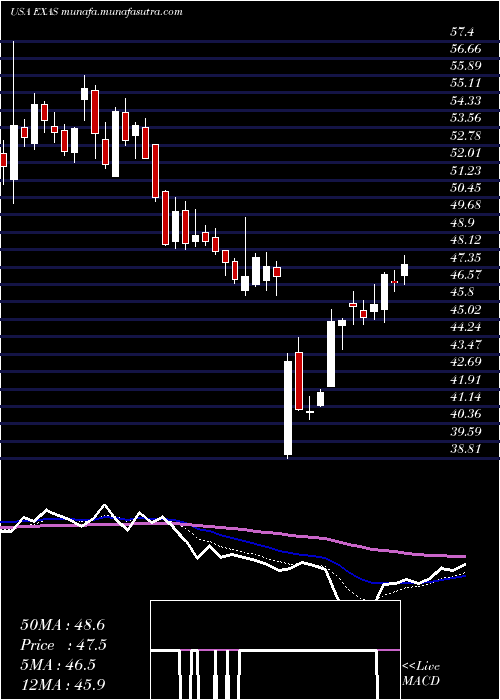This screenshot has width=500, height=700.
Task: Click the 50.45 price axis label
Action: (466, 188)
